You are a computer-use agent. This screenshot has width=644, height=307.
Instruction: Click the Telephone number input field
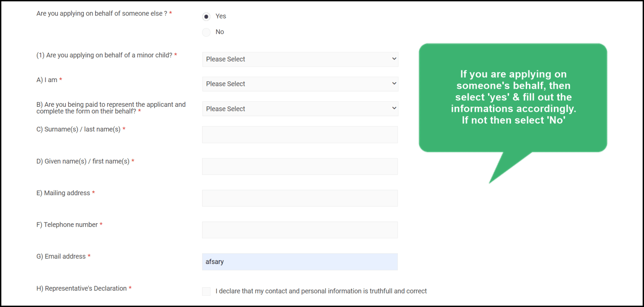point(300,230)
